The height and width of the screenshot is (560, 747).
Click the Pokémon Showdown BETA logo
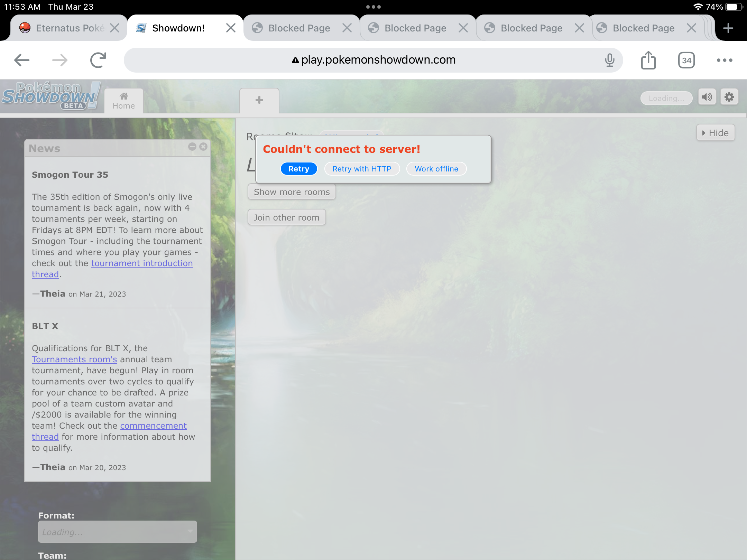pos(51,96)
